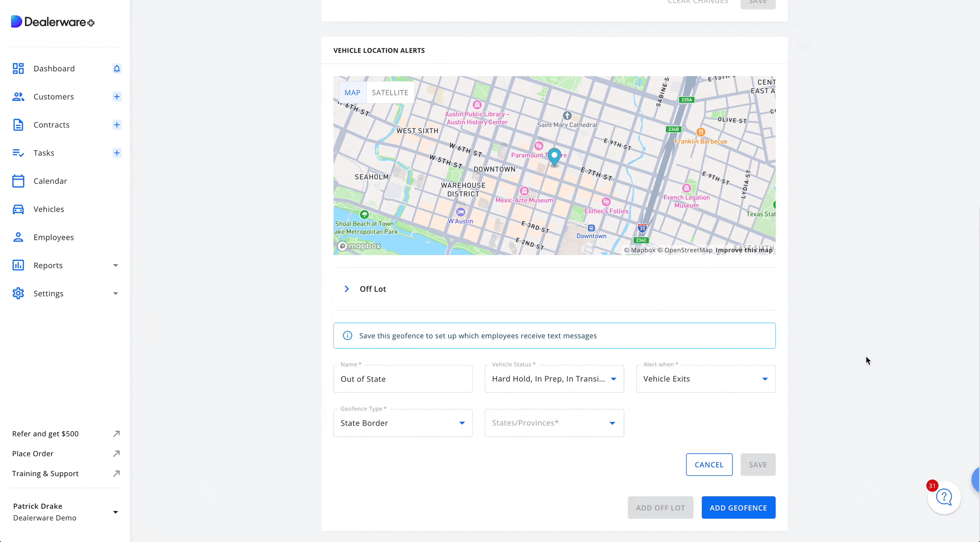980x542 pixels.
Task: Go to Calendar page
Action: [x=51, y=181]
